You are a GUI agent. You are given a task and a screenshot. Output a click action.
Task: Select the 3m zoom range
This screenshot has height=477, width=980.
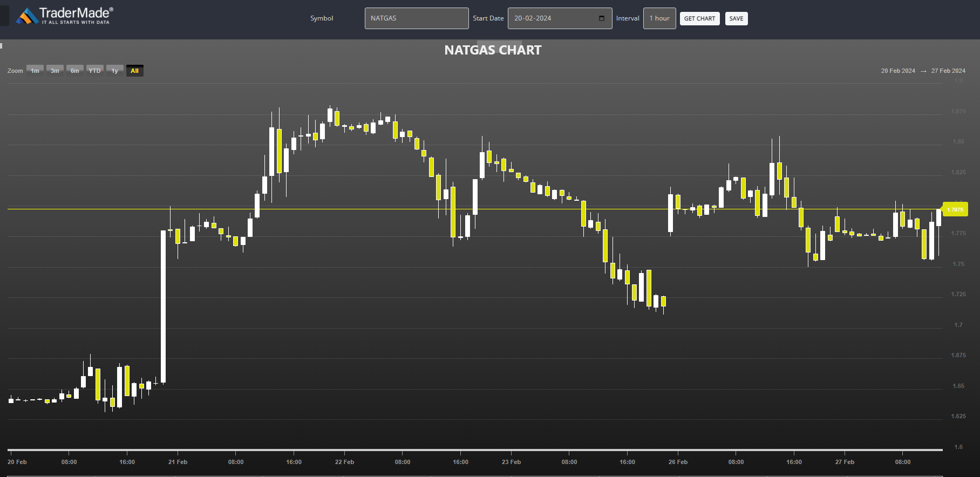click(x=55, y=71)
